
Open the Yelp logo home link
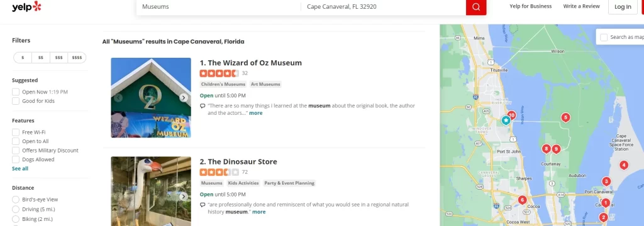[26, 6]
